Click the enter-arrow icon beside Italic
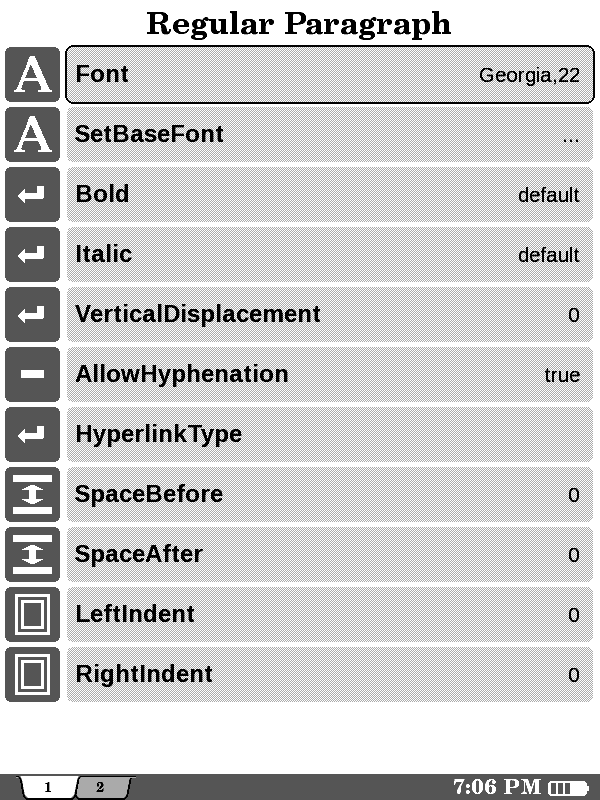 point(32,255)
